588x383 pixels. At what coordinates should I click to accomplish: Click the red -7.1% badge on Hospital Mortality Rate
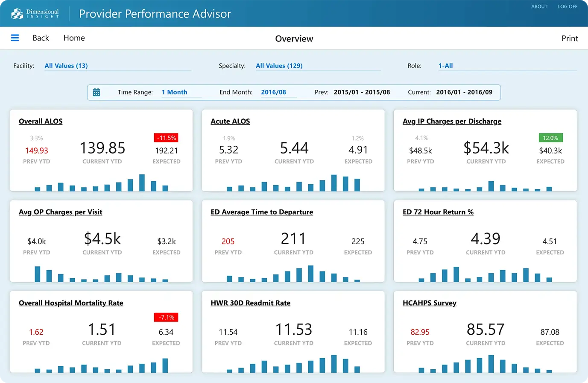tap(166, 317)
